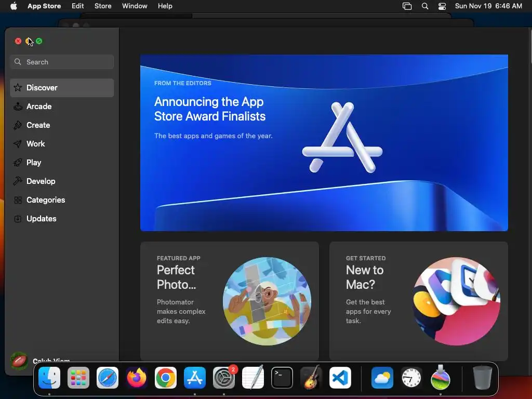The width and height of the screenshot is (532, 399).
Task: Click the vertical scrollbar at right edge
Action: coord(530,46)
